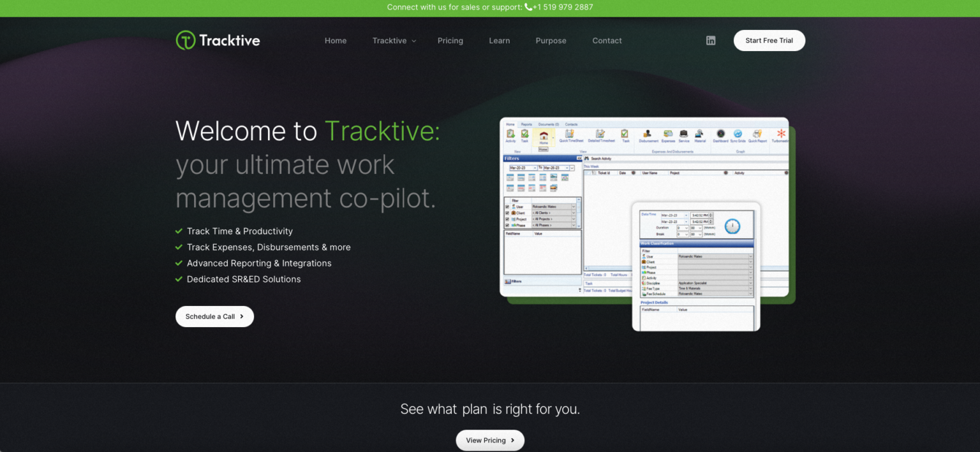
Task: Switch to the Reports tab
Action: point(527,124)
